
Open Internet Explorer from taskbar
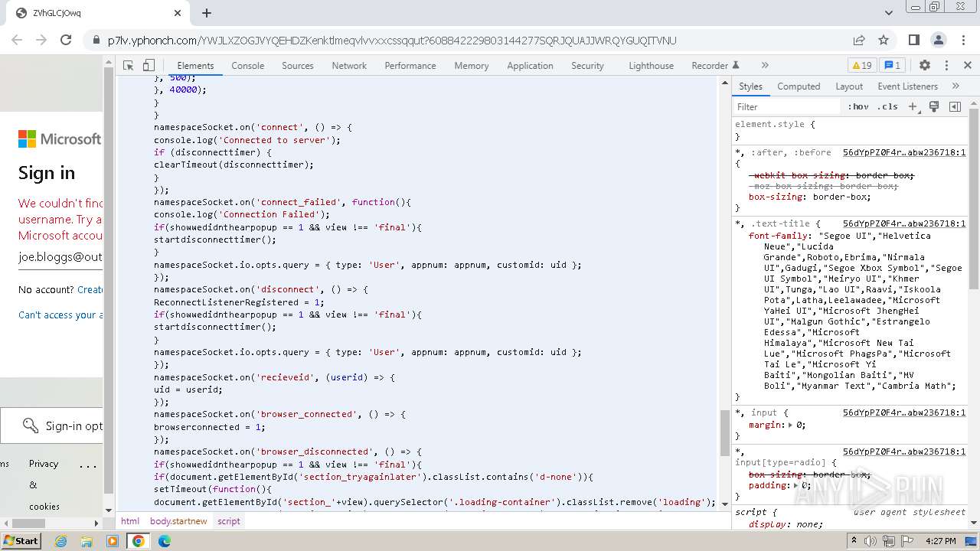(x=60, y=541)
